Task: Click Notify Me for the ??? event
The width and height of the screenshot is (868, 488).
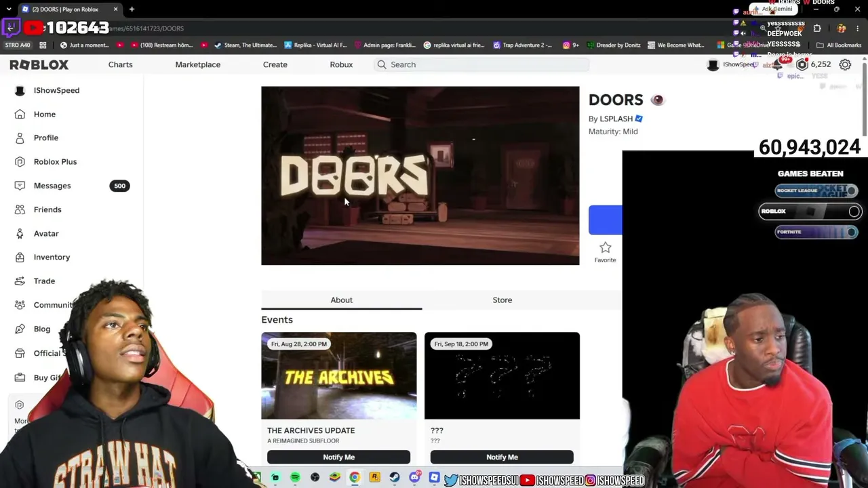Action: (x=502, y=457)
